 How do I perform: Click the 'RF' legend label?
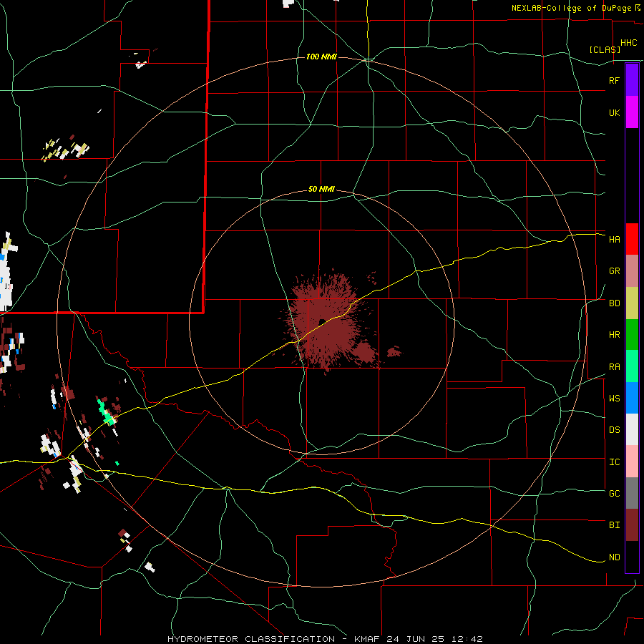[x=614, y=80]
